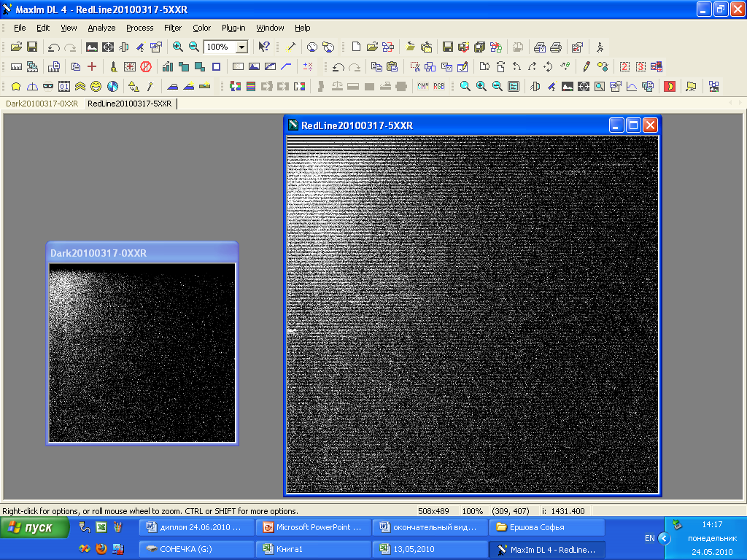This screenshot has width=747, height=560.
Task: Click the red plus crosshair icon
Action: coord(92,66)
